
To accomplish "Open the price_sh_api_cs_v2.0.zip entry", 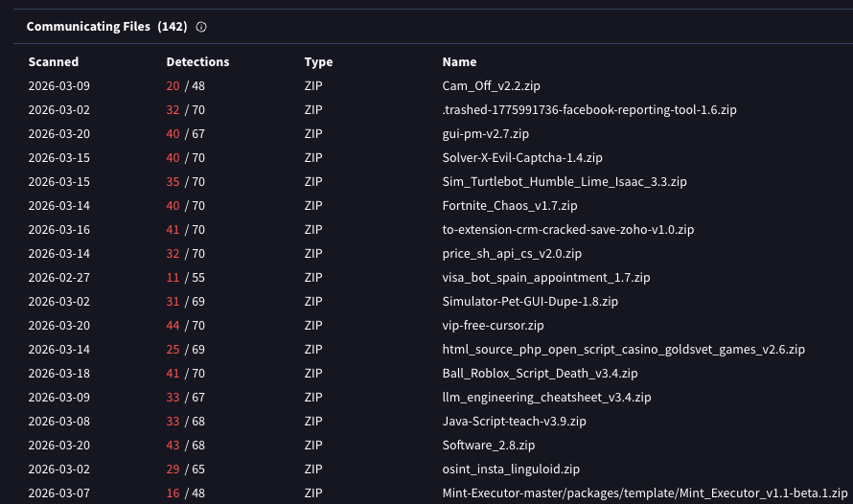I will click(512, 254).
